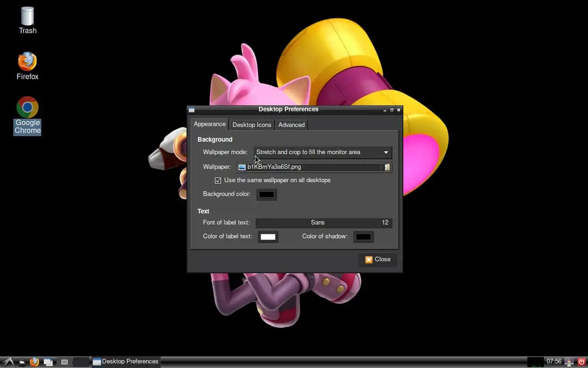
Task: Maximize the Desktop Preferences window
Action: [x=392, y=110]
